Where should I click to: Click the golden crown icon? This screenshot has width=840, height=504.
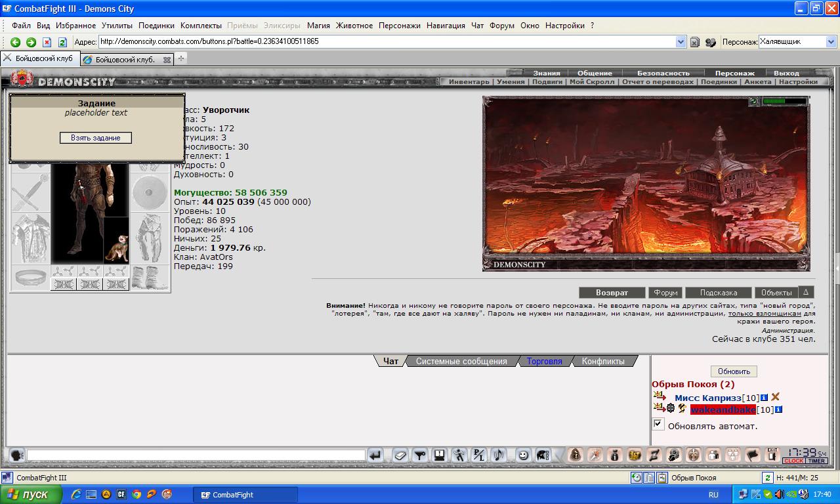coord(635,455)
